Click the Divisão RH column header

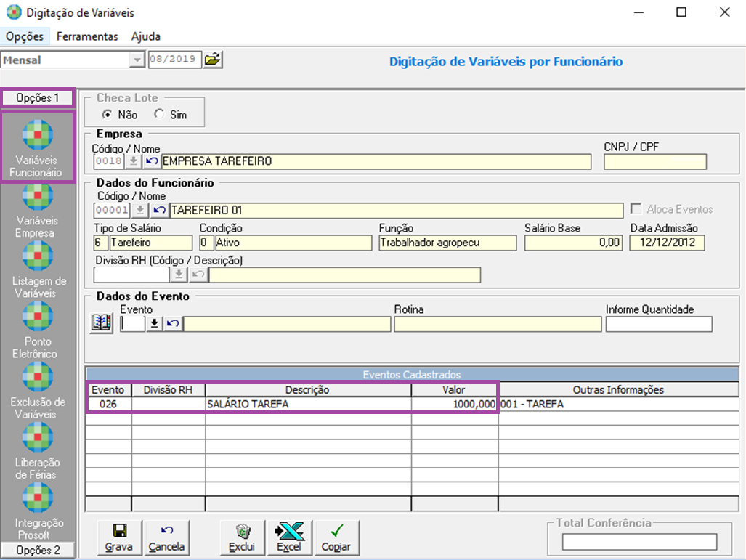168,389
